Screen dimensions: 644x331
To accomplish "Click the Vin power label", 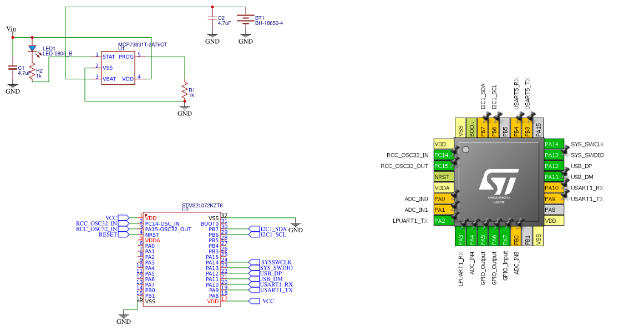I will pyautogui.click(x=11, y=28).
